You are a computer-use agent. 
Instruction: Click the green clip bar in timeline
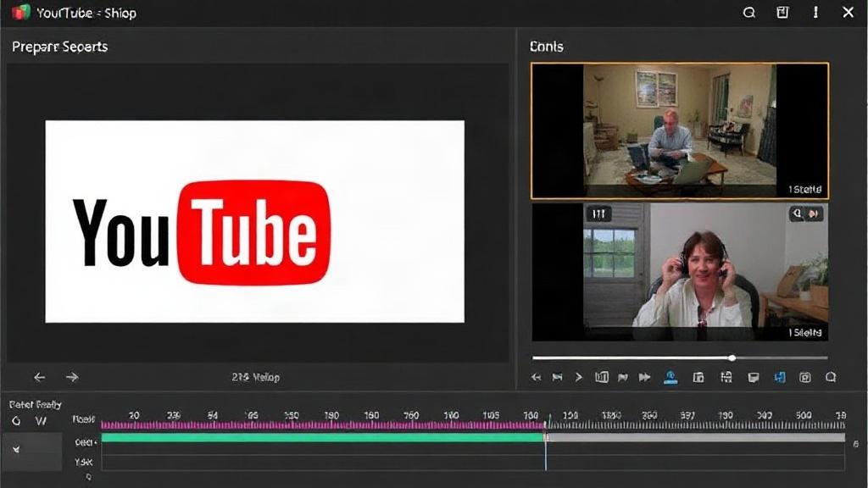pyautogui.click(x=323, y=438)
